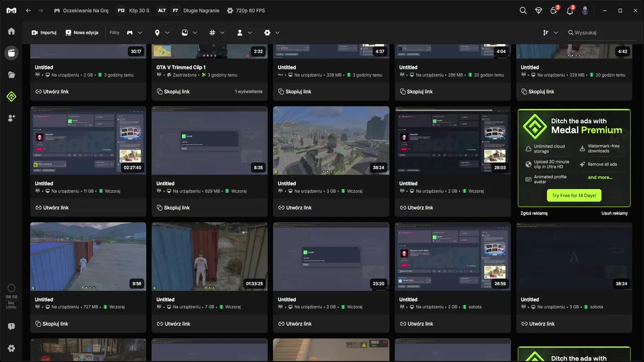The image size is (644, 362).
Task: Open the help chat bubble icon
Action: click(11, 326)
